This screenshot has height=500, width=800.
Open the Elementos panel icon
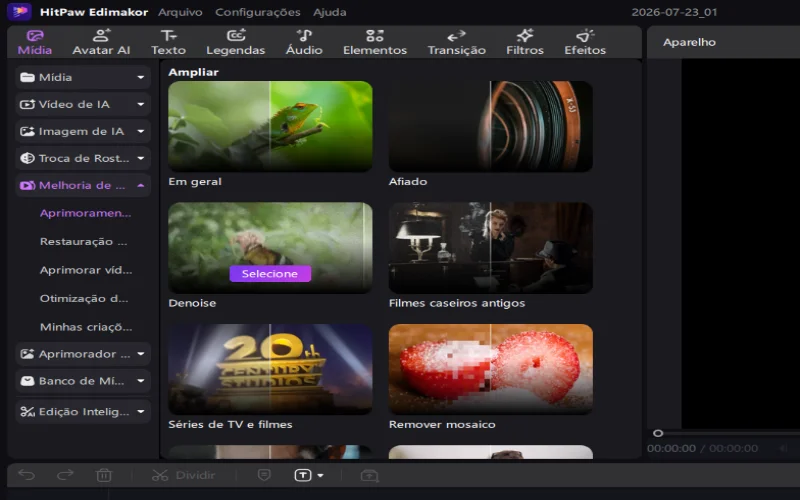tap(374, 35)
